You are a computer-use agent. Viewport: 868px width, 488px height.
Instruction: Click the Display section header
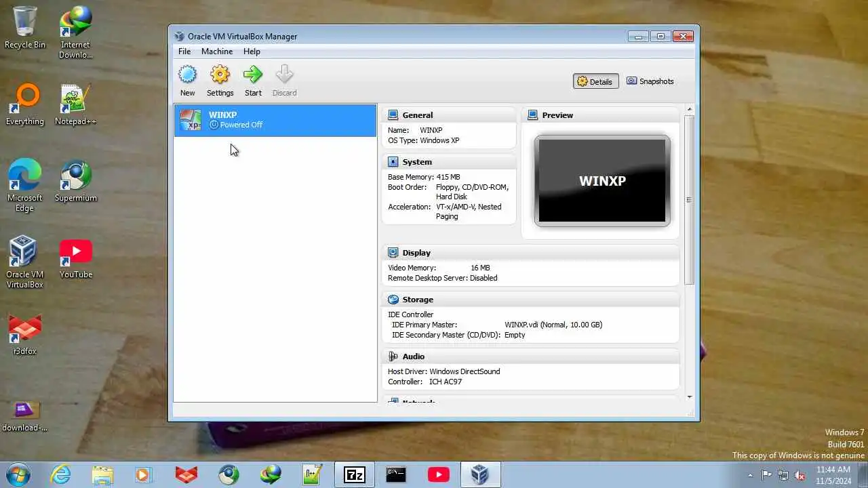(416, 253)
